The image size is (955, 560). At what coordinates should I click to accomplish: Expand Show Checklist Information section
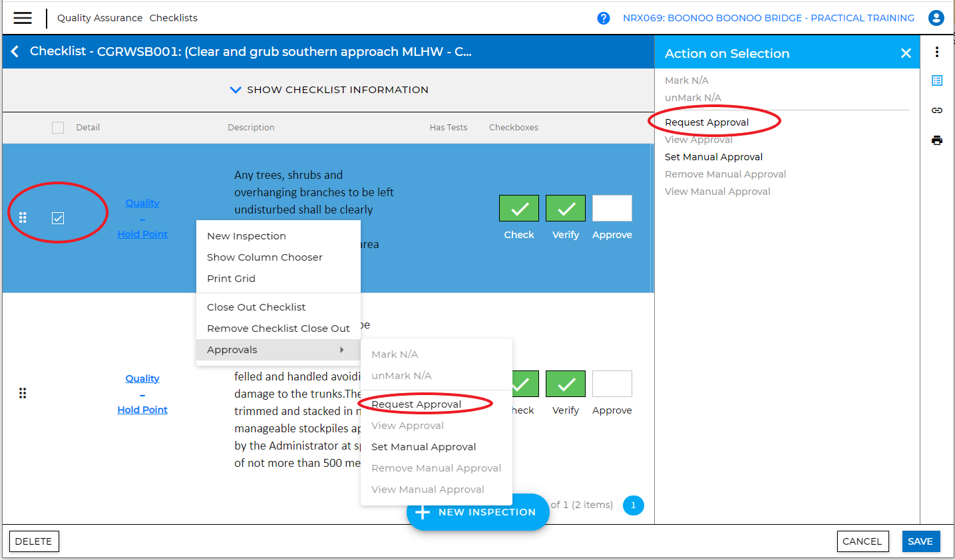329,90
